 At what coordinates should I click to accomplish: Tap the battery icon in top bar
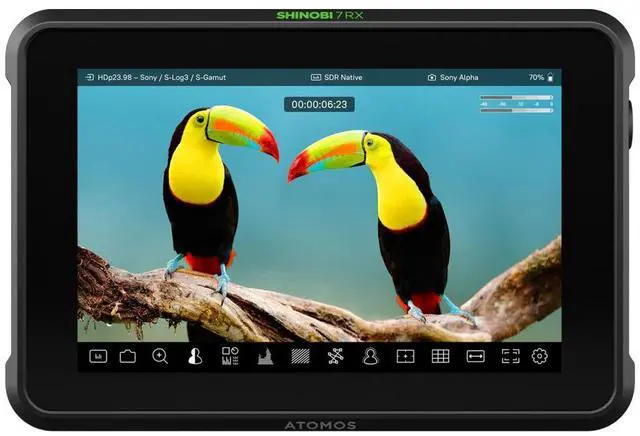click(x=550, y=77)
